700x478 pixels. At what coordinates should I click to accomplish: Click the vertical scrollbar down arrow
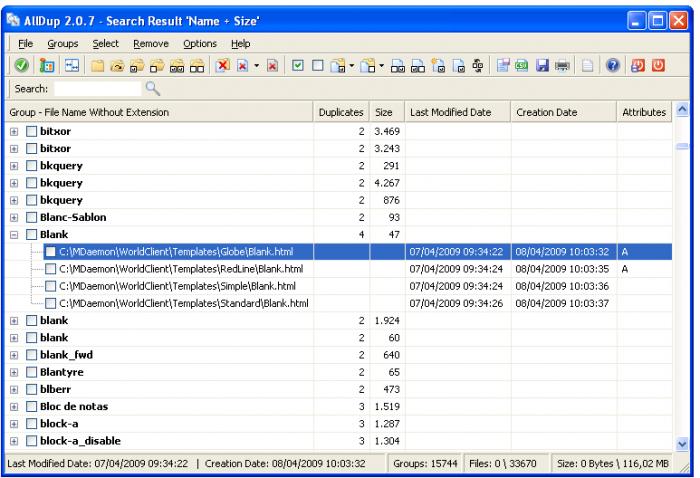click(683, 442)
